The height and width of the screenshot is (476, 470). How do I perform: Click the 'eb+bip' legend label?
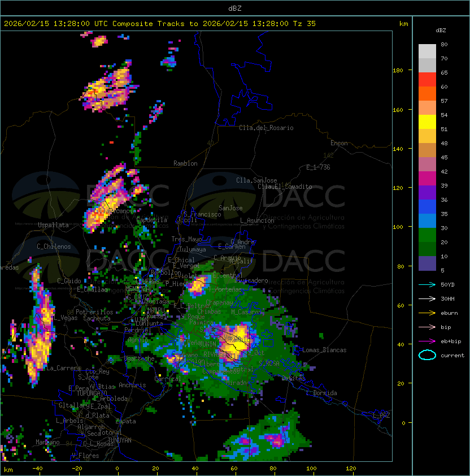coord(451,341)
